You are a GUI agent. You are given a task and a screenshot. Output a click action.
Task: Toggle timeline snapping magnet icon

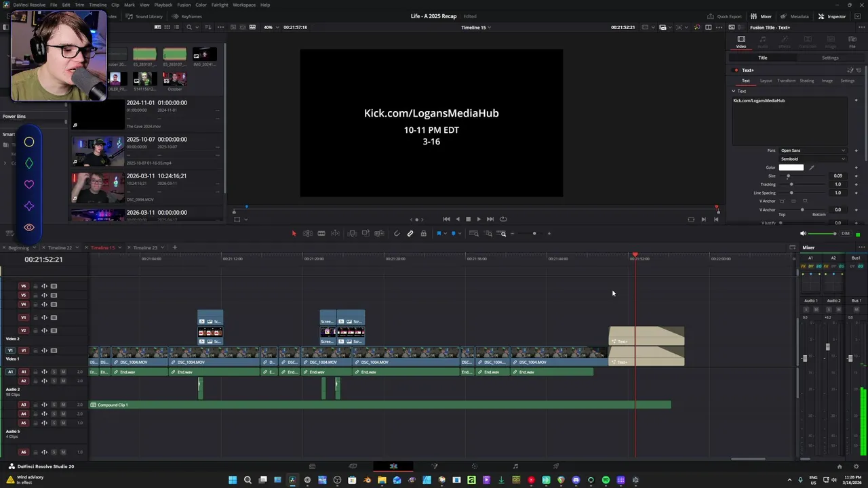pos(397,233)
